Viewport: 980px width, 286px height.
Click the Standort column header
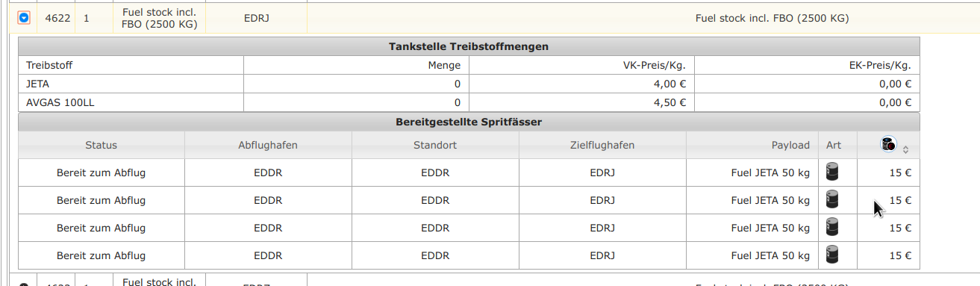click(435, 145)
